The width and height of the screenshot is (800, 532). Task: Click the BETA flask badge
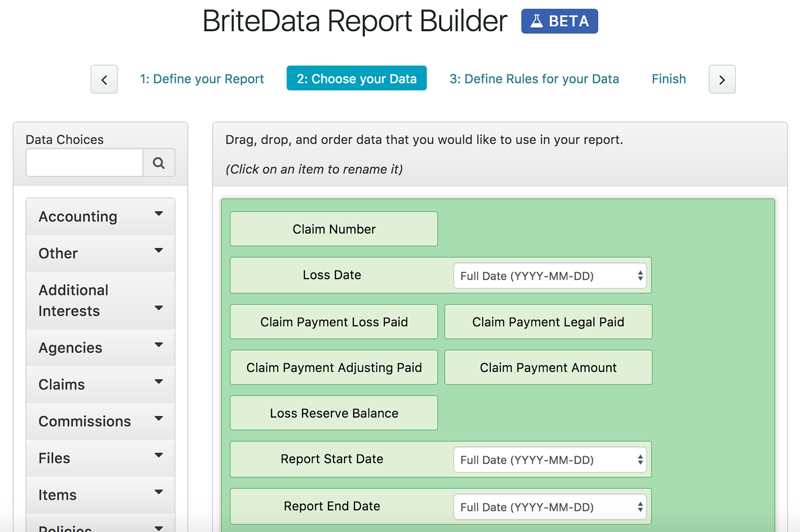559,21
